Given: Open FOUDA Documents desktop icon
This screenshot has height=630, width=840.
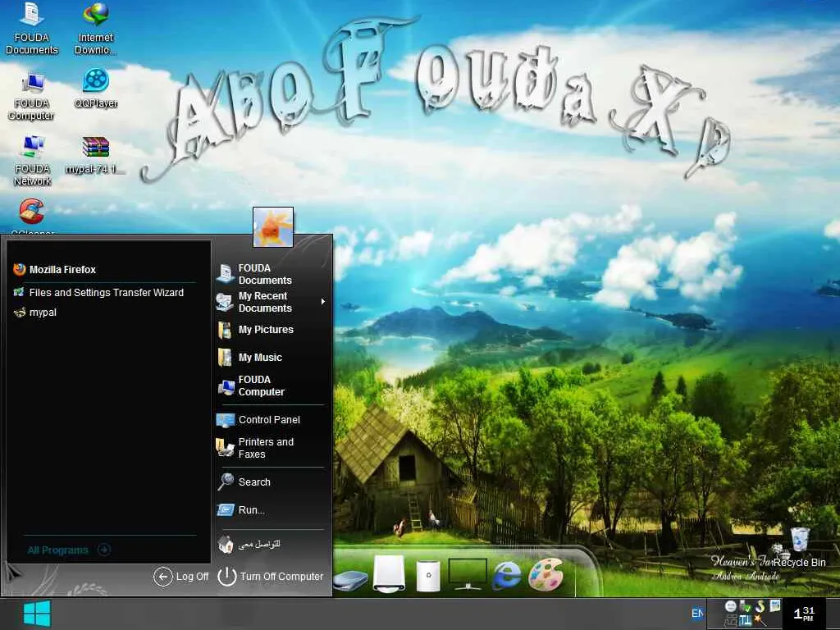Looking at the screenshot, I should [32, 30].
